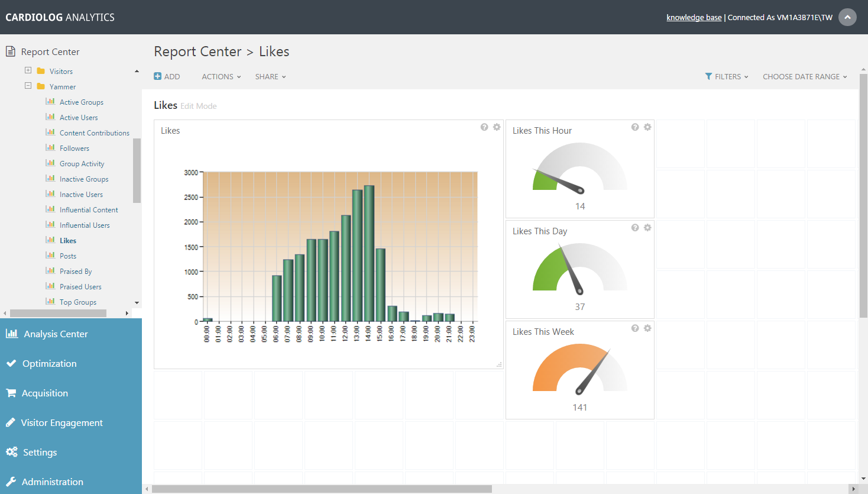This screenshot has width=868, height=494.
Task: Open the ACTIONS dropdown menu
Action: coord(222,76)
